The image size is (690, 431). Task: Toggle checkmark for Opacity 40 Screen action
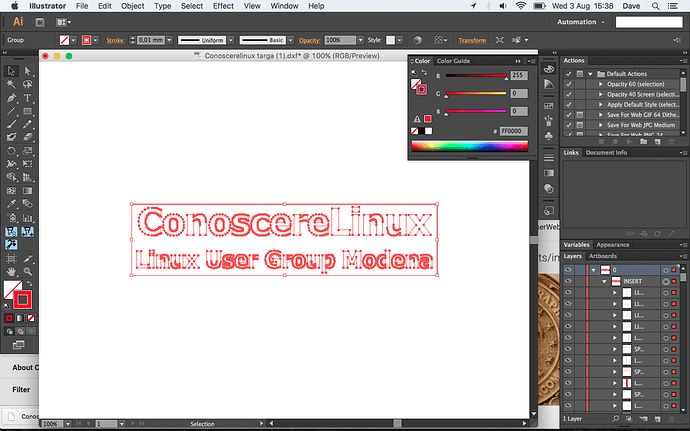point(569,94)
